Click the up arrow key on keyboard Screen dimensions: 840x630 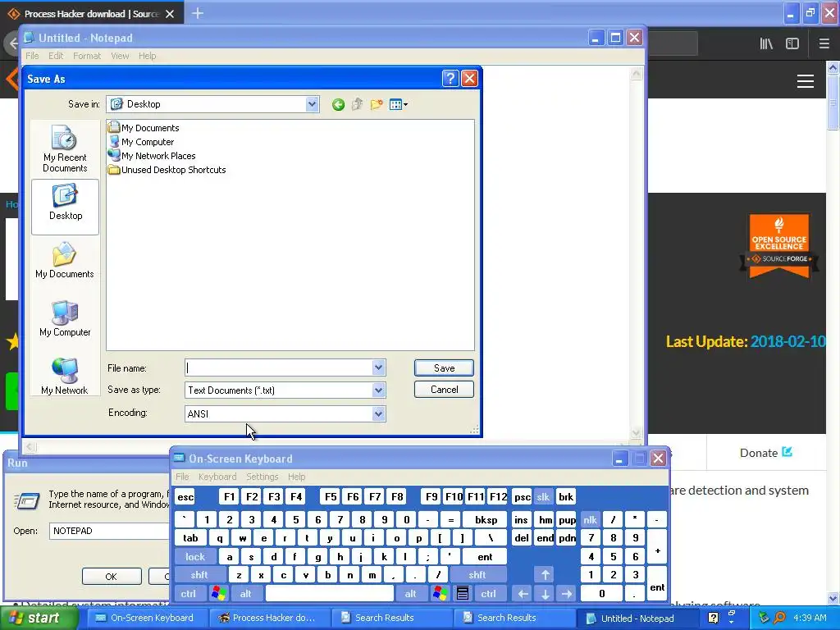pos(546,575)
